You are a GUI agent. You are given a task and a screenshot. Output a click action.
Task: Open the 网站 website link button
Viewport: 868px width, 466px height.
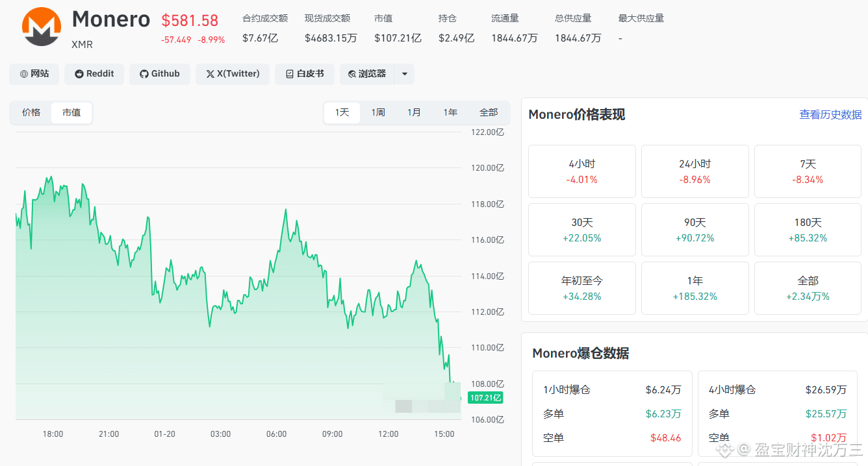(34, 74)
